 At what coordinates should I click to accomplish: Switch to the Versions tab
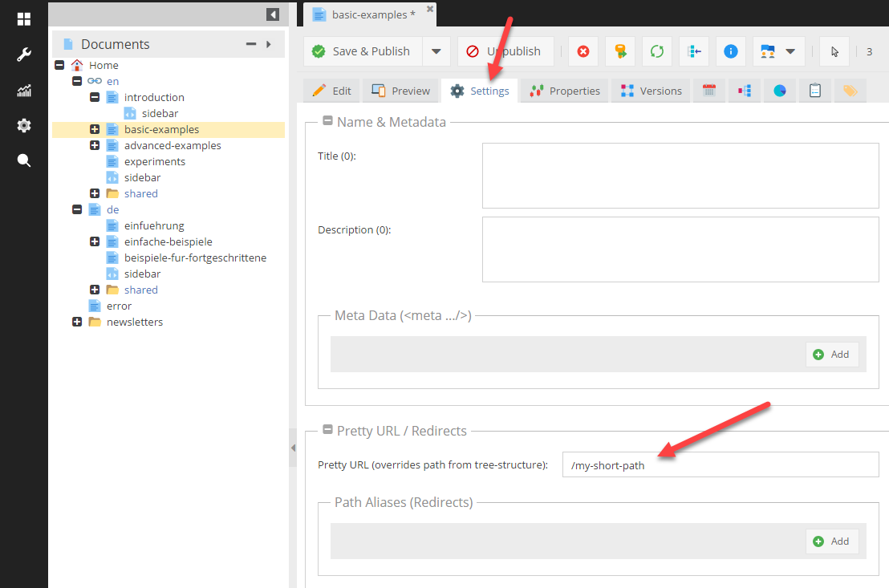click(652, 91)
